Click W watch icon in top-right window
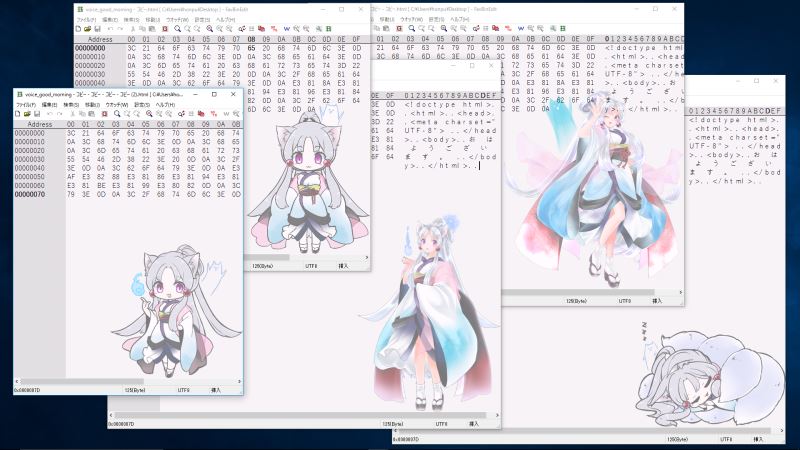The width and height of the screenshot is (800, 450). tap(520, 29)
